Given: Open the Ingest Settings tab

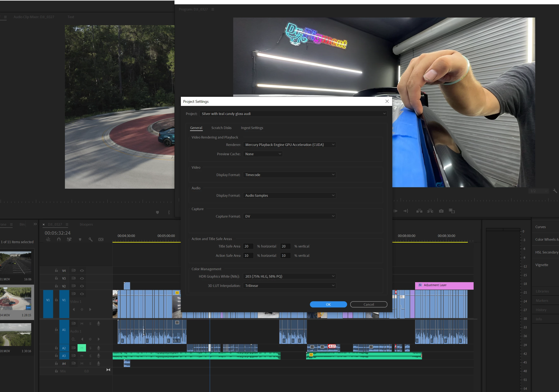Looking at the screenshot, I should [252, 128].
